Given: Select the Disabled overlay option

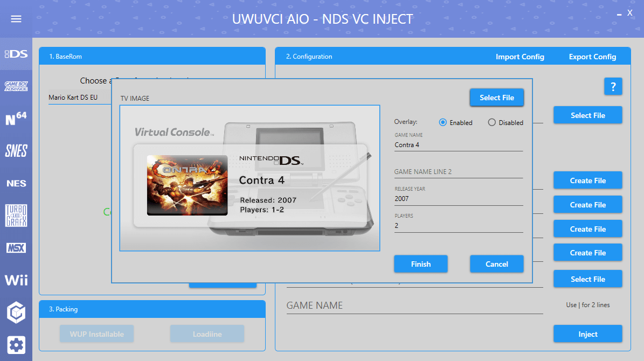Looking at the screenshot, I should pos(491,122).
